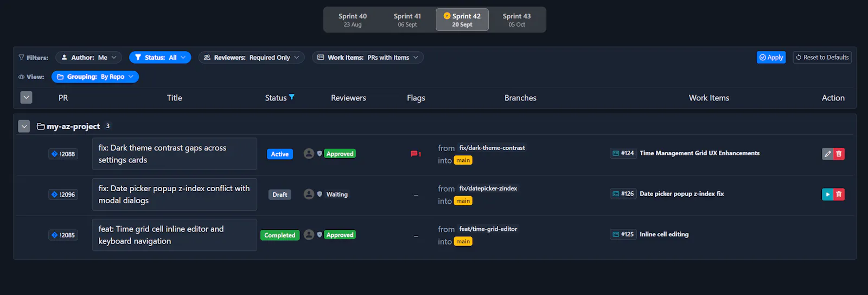The width and height of the screenshot is (868, 295).
Task: Collapse all groups using header chevron
Action: tap(26, 97)
